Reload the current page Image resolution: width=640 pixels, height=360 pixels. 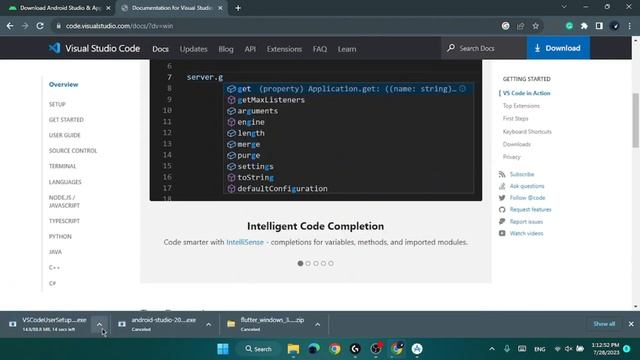(x=40, y=26)
